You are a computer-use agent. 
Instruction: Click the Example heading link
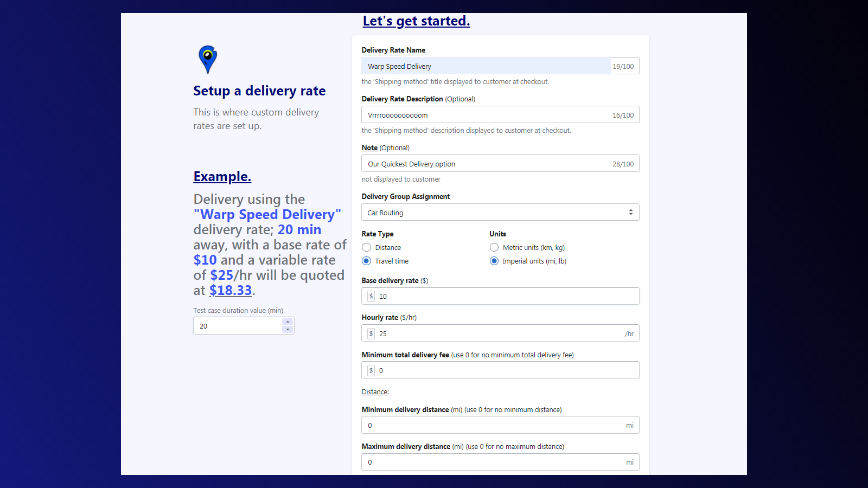coord(222,176)
